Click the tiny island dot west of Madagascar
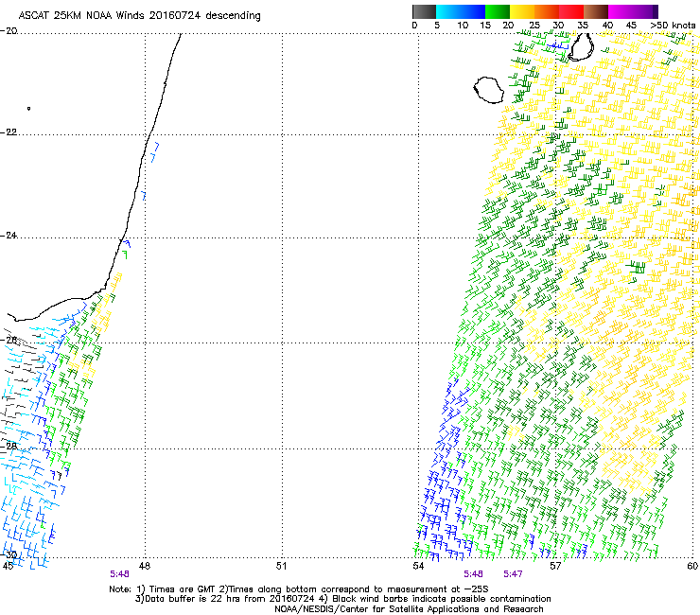Screen dimensions: 700x615 tap(29, 109)
